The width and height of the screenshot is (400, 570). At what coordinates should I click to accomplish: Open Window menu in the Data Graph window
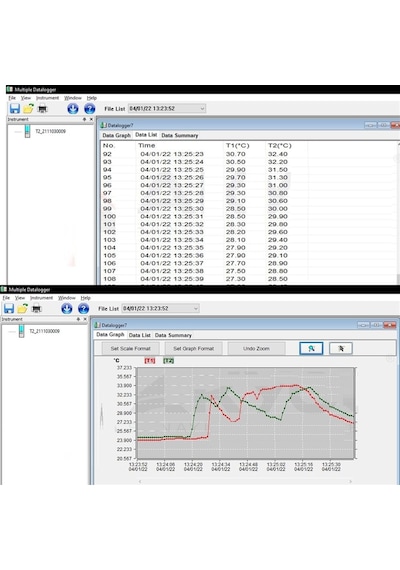coord(67,298)
